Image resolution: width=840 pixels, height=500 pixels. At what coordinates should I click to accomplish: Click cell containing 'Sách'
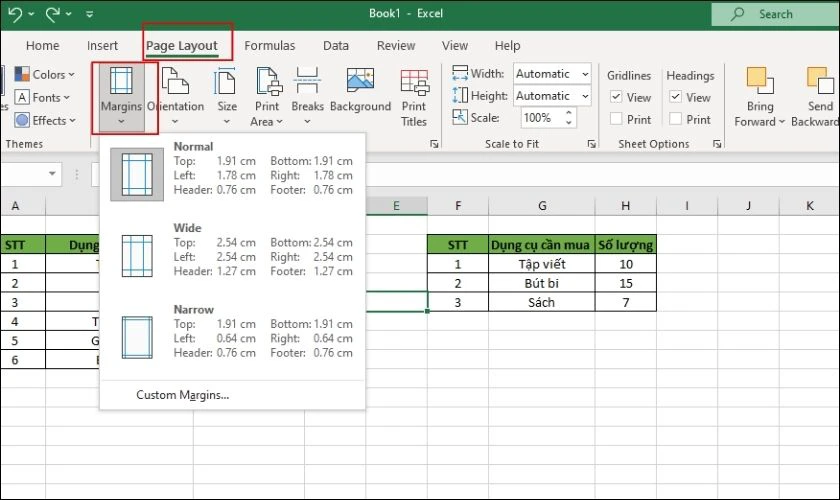tap(542, 303)
